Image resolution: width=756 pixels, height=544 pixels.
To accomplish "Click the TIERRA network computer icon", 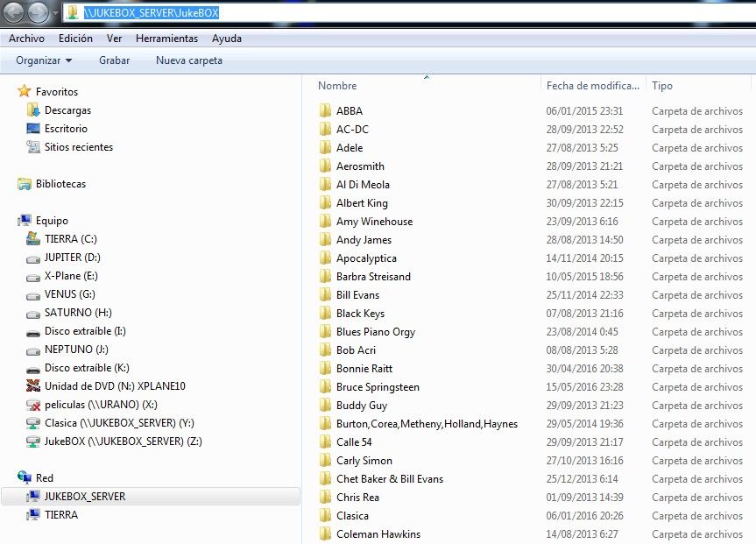I will 33,514.
